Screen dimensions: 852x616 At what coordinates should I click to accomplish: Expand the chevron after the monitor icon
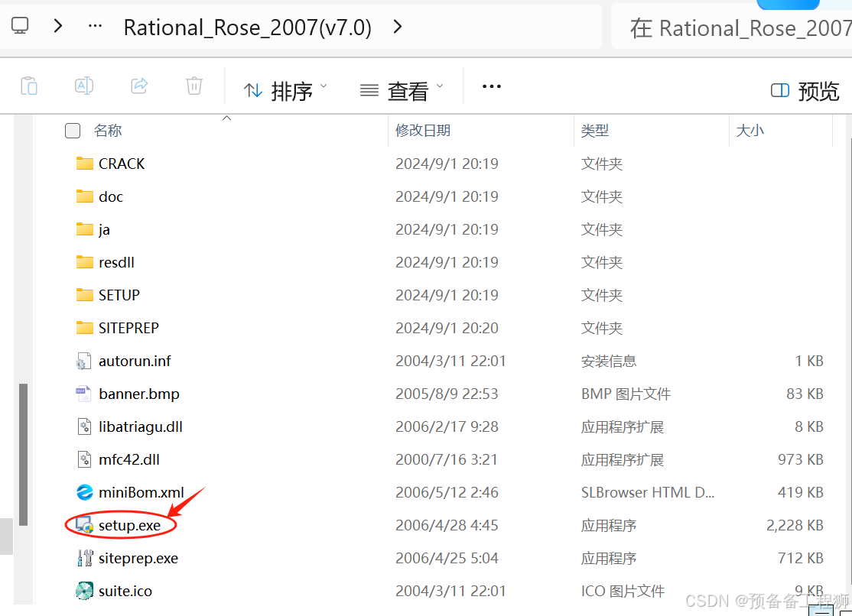58,25
